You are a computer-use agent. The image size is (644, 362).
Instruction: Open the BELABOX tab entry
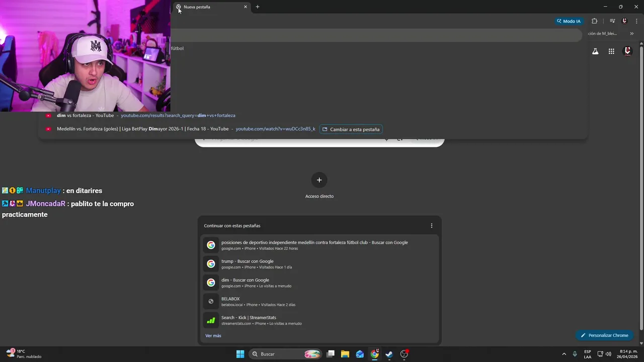pos(319,301)
